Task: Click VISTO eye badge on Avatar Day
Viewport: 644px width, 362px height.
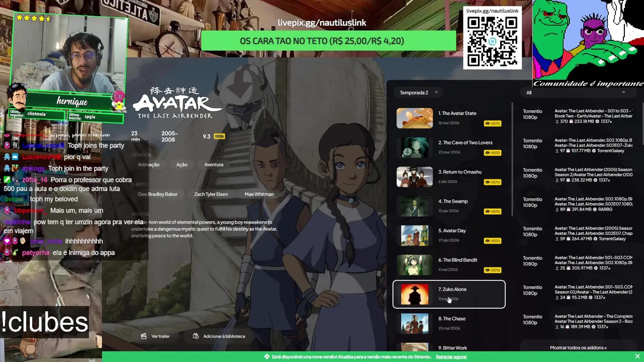Action: click(x=493, y=241)
